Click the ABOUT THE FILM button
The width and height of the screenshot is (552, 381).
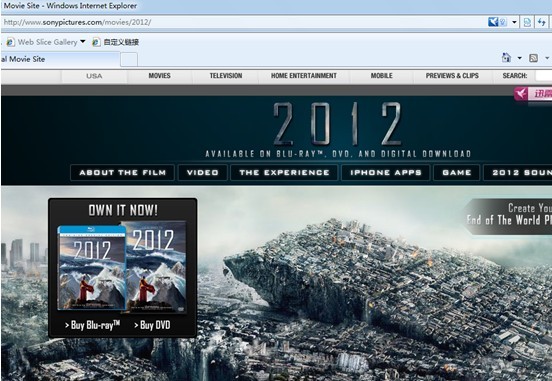(123, 173)
